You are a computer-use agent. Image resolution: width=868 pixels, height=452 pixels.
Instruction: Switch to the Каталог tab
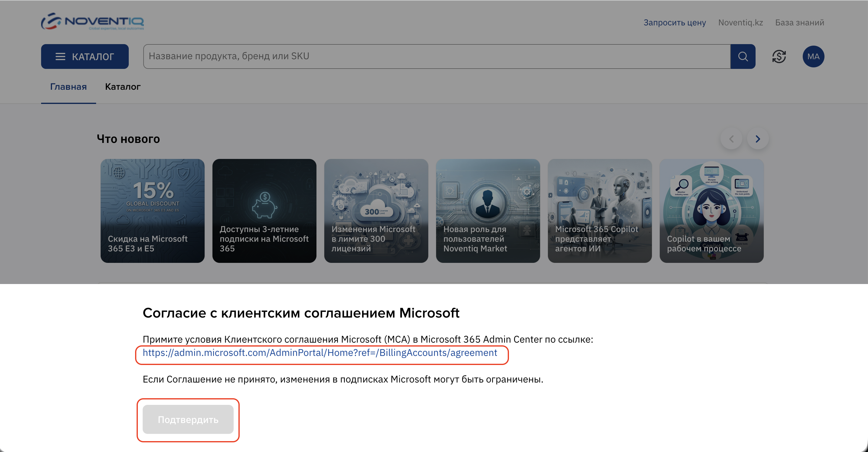(123, 86)
